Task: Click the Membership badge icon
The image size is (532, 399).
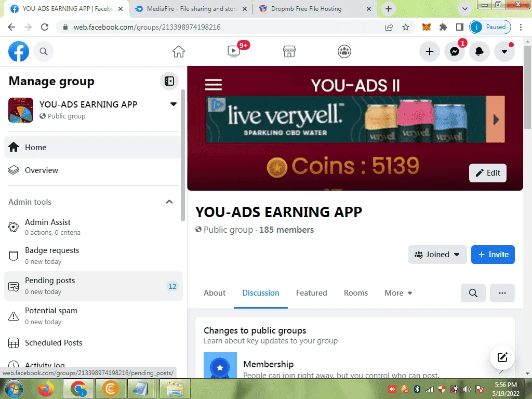Action: [x=220, y=365]
